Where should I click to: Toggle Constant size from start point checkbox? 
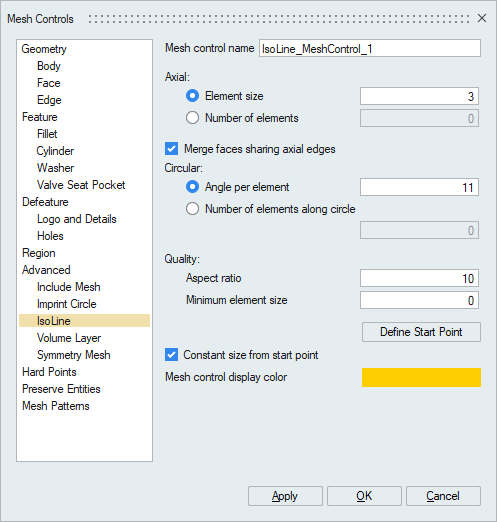[x=171, y=355]
